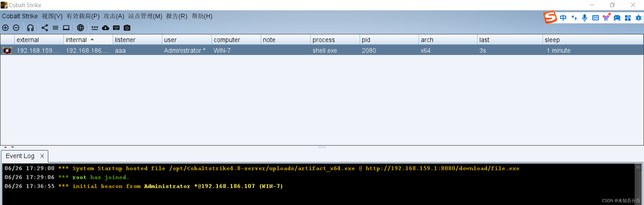Click the beacon session icon in row
Image resolution: width=644 pixels, height=205 pixels.
point(7,50)
